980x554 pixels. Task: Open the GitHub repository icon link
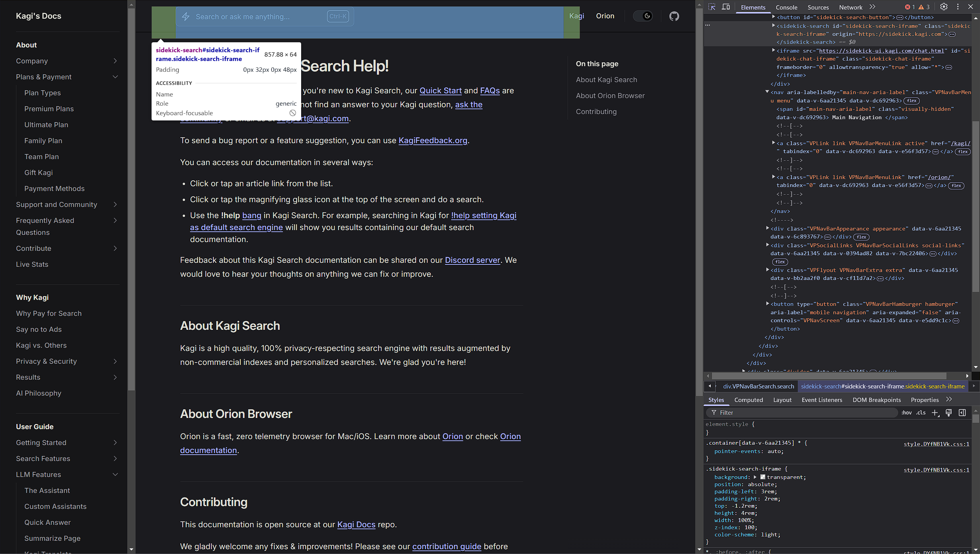coord(674,16)
